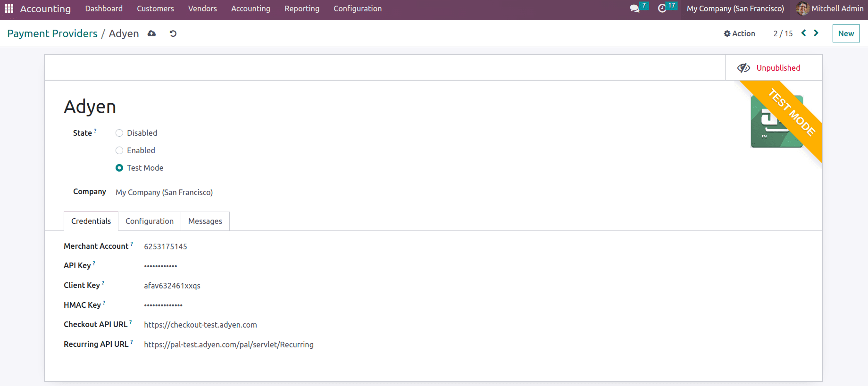Click HMAC Key help question mark
This screenshot has width=868, height=386.
(104, 302)
